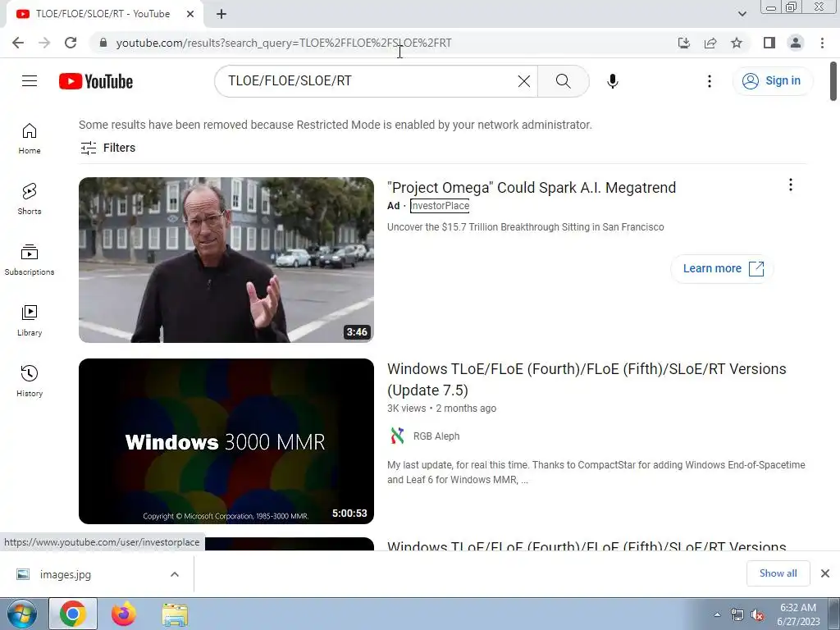Bookmark this page with the star icon
This screenshot has width=840, height=630.
(x=737, y=43)
